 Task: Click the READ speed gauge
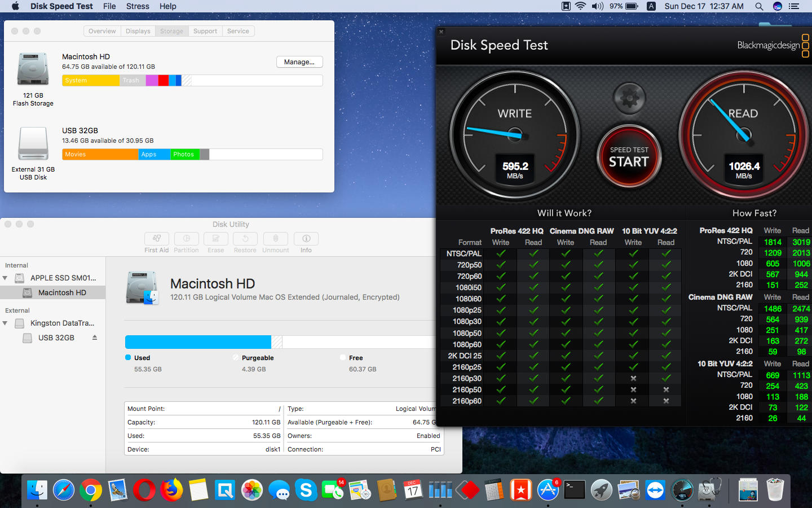(744, 135)
